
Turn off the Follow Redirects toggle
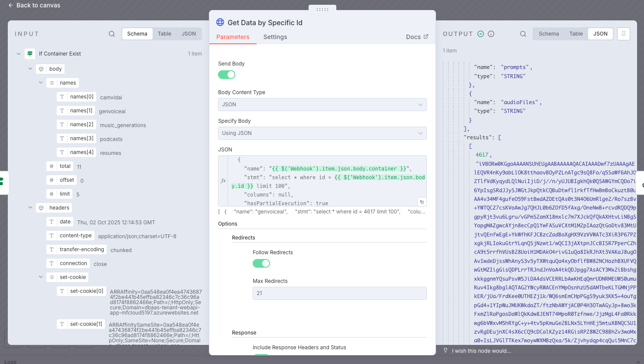[261, 263]
